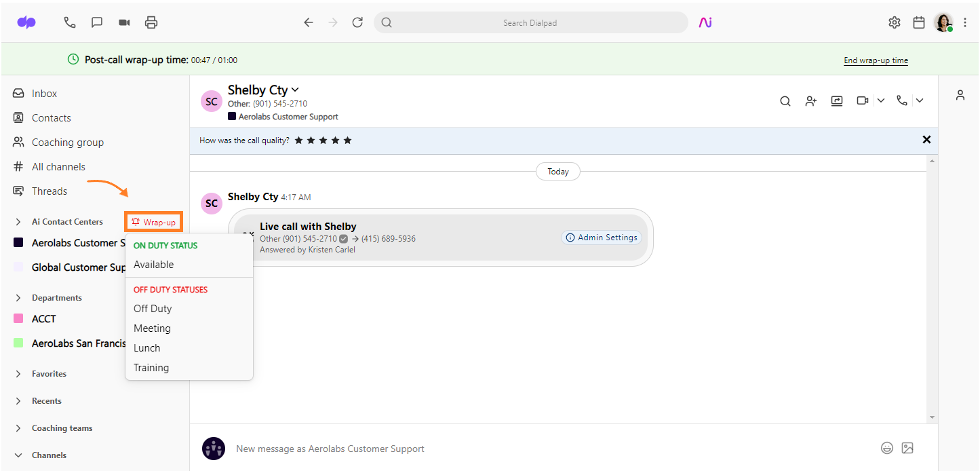This screenshot has width=980, height=473.
Task: Click Shelby Cty message sender name
Action: pos(253,196)
